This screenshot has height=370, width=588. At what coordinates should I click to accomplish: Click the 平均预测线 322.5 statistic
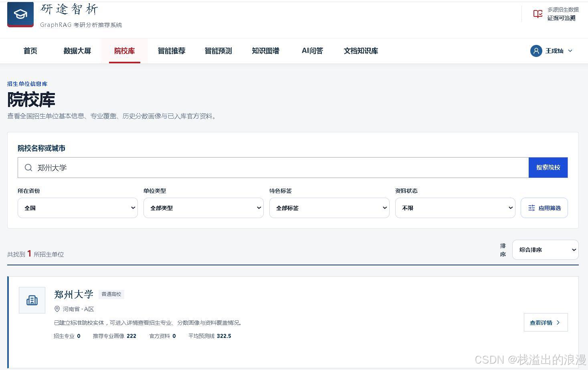click(210, 336)
